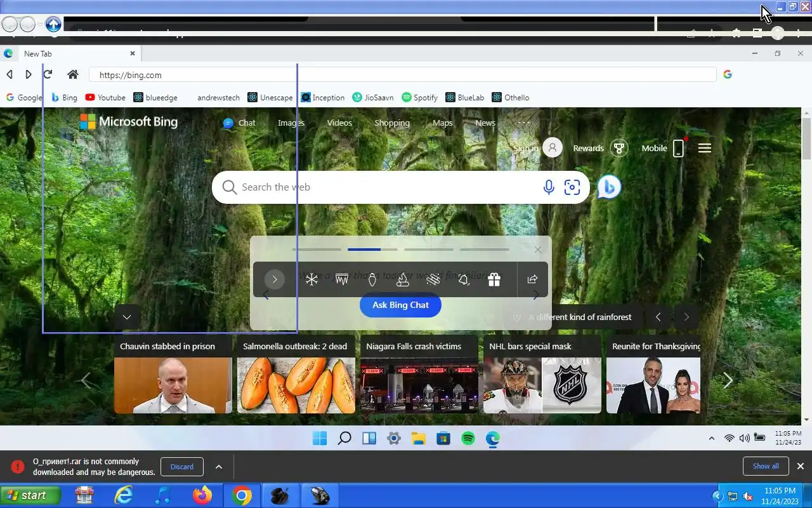Image resolution: width=812 pixels, height=508 pixels.
Task: Click Show all downloads
Action: click(x=766, y=466)
